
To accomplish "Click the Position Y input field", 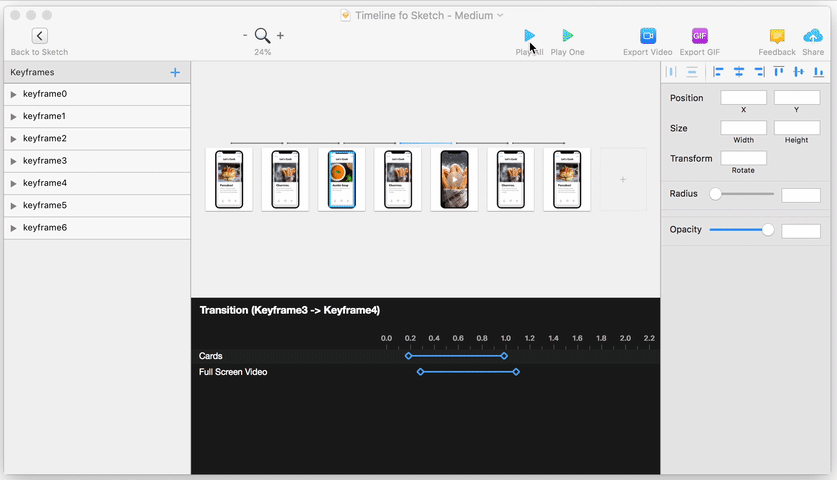I will tap(796, 98).
